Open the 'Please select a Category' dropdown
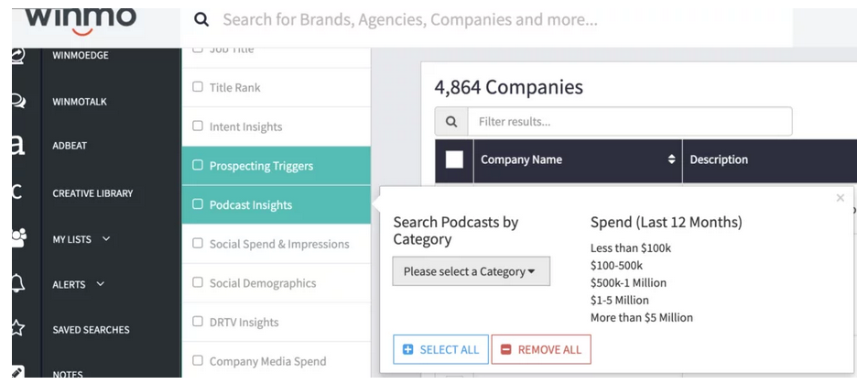Image resolution: width=868 pixels, height=384 pixels. [471, 271]
